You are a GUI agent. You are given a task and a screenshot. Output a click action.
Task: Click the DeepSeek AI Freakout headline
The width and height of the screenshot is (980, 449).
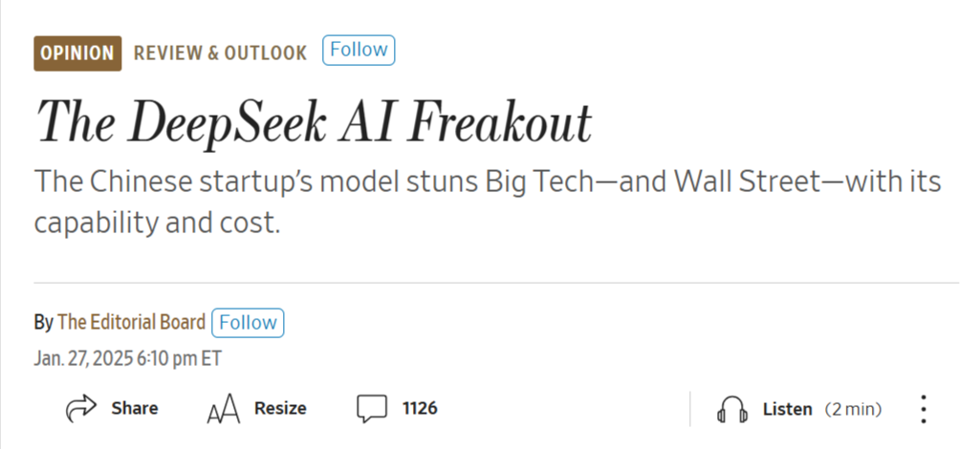click(x=314, y=121)
